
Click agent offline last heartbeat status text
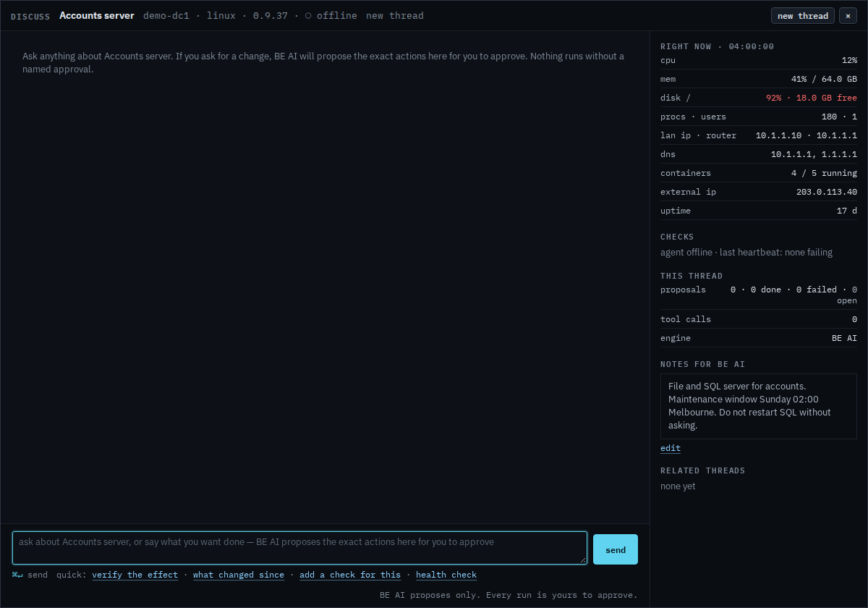746,253
